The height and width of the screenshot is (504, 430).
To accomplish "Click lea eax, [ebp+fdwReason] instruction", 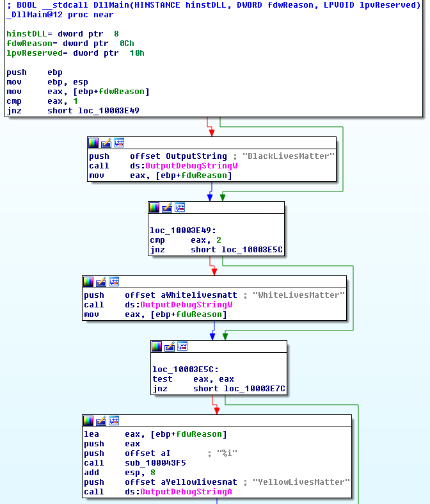I will click(x=155, y=434).
